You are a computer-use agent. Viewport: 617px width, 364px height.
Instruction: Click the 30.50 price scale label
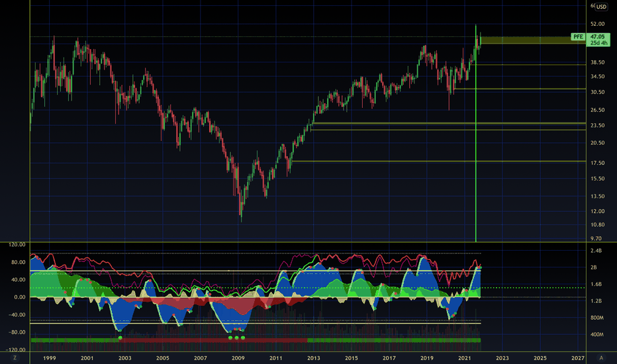[597, 92]
